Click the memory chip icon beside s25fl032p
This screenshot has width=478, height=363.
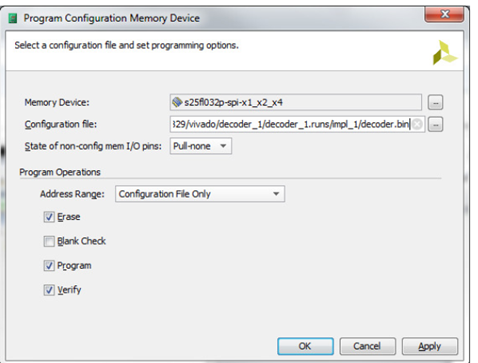tap(177, 102)
